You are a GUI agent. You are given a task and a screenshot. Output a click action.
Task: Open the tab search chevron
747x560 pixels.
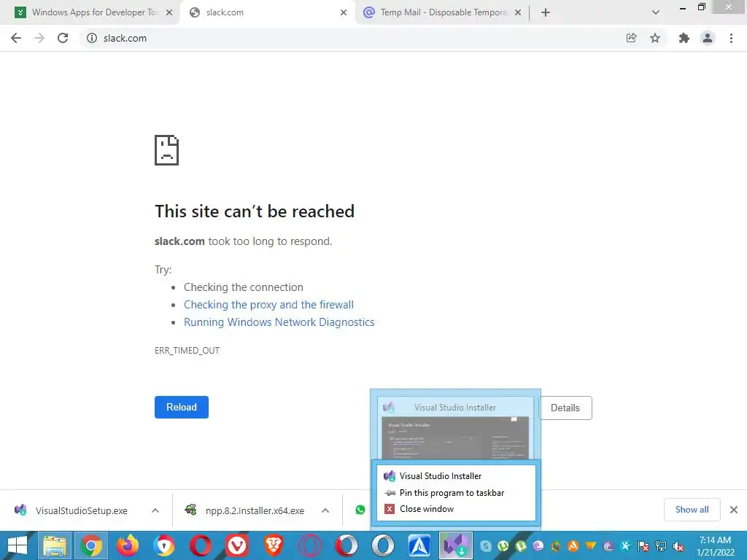coord(656,12)
